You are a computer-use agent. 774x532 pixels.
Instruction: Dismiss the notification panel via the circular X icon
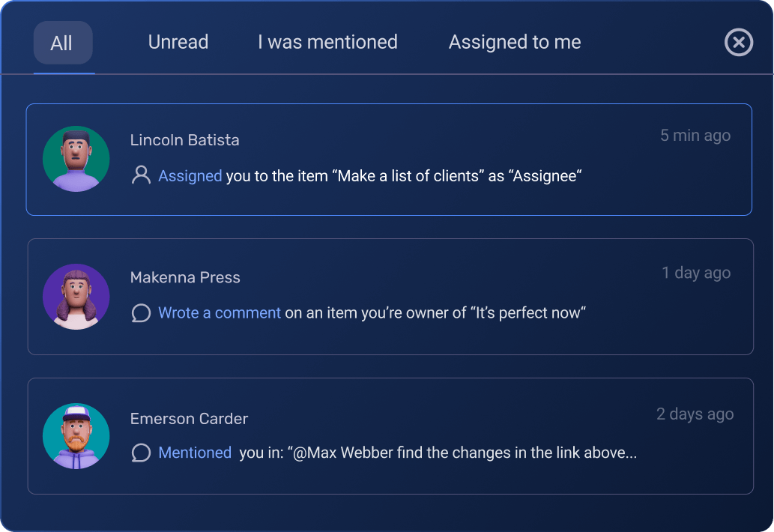click(739, 43)
